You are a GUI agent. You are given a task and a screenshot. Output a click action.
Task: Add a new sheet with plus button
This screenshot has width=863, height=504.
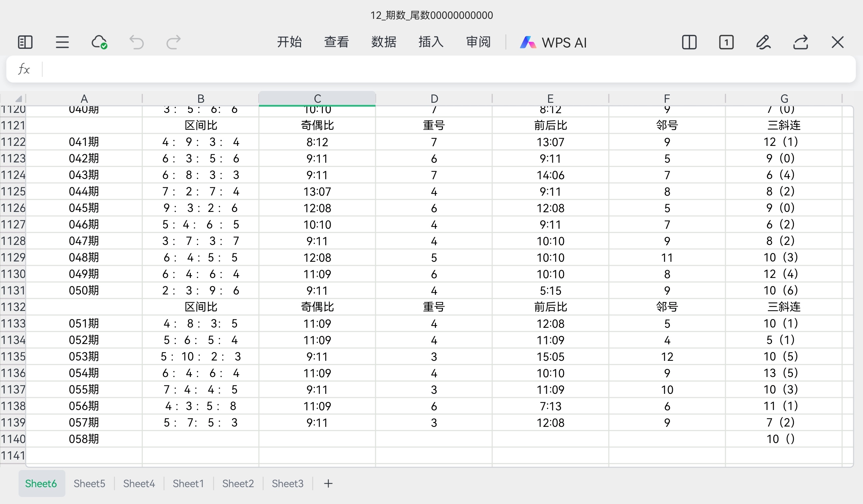328,483
